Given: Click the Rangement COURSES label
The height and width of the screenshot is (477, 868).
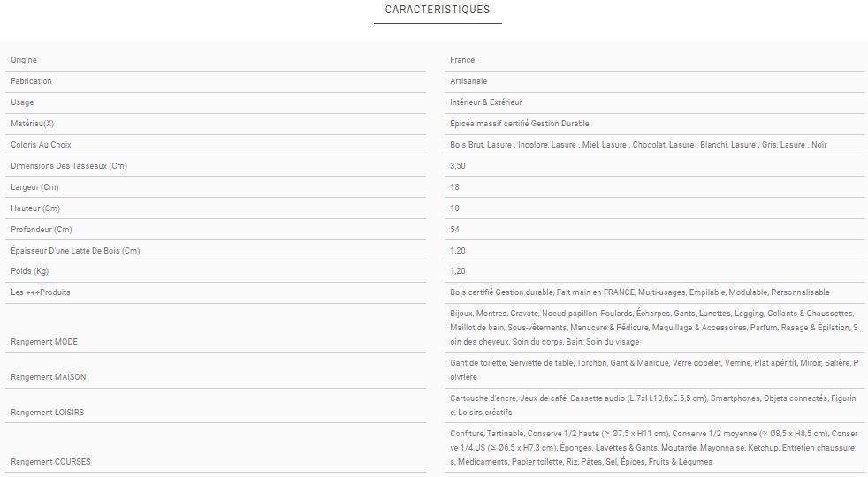Looking at the screenshot, I should click(x=50, y=462).
